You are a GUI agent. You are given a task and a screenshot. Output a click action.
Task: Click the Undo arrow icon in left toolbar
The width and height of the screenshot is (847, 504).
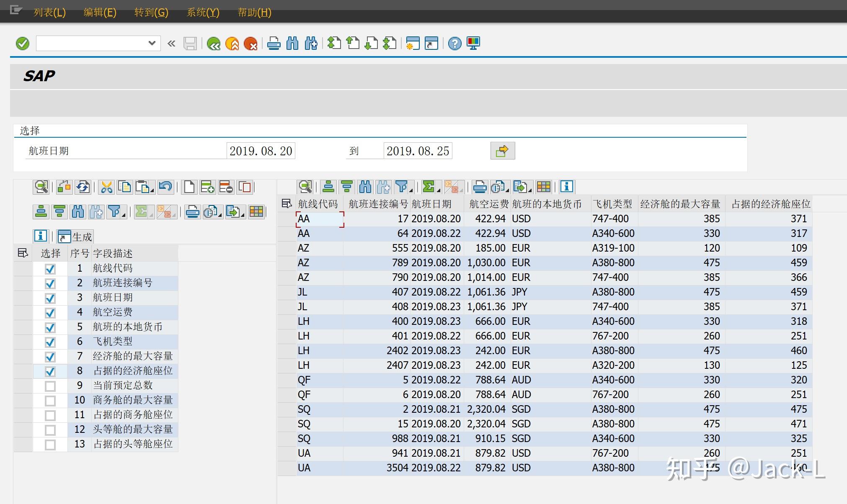[165, 187]
